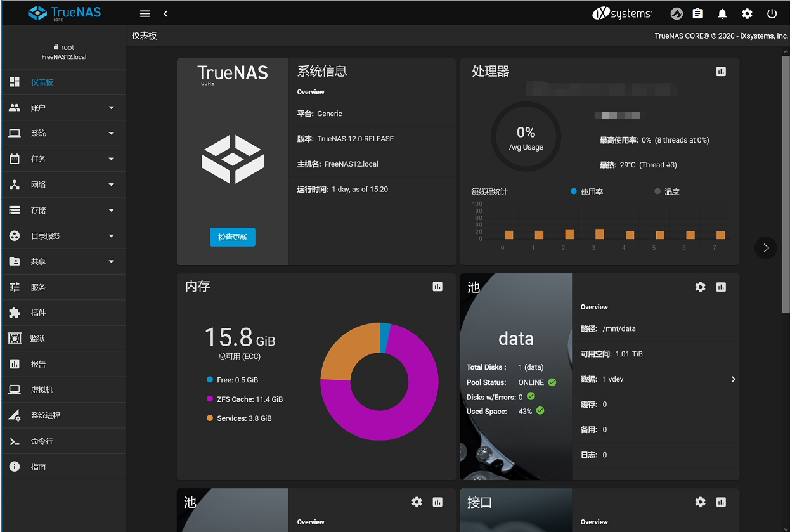Toggle the temperature (温度) legend item

667,191
